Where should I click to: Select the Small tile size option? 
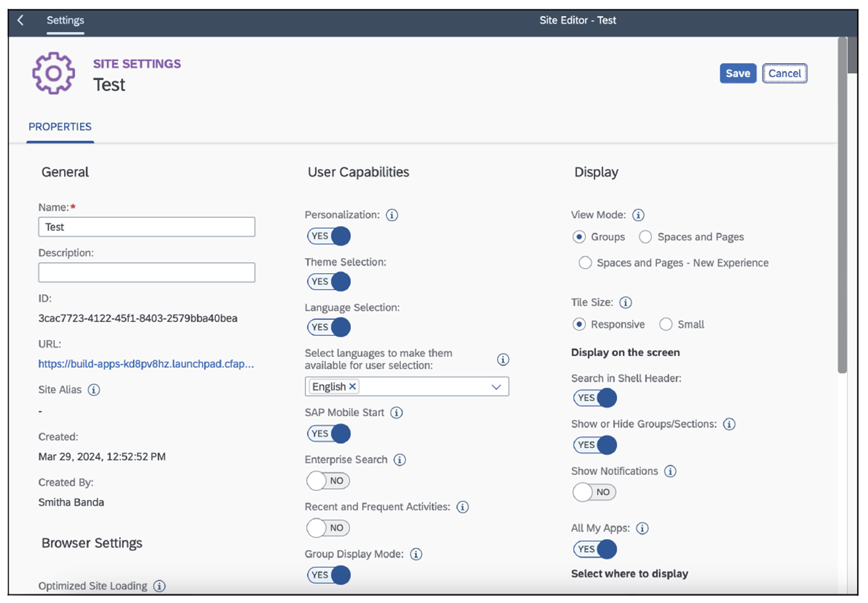click(665, 324)
